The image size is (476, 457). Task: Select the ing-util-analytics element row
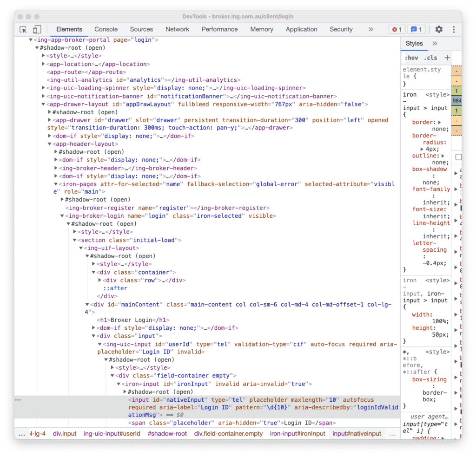point(143,80)
